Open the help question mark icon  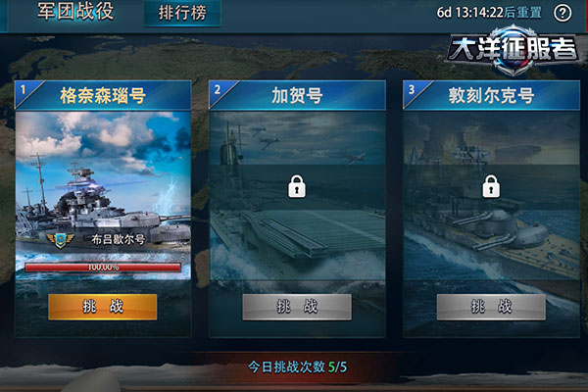tap(563, 13)
